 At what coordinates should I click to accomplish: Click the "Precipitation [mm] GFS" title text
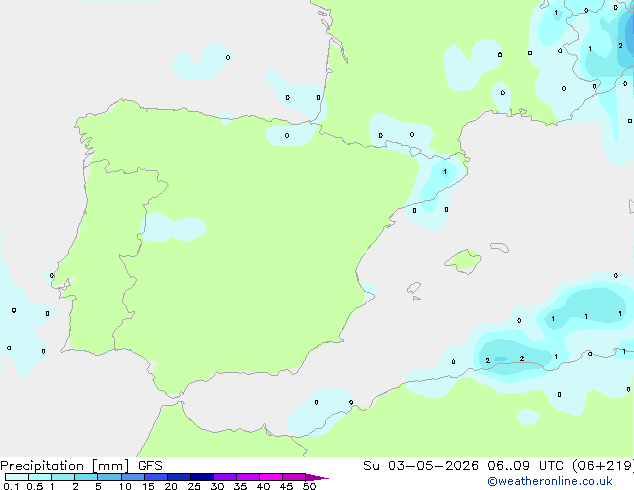[x=81, y=466]
